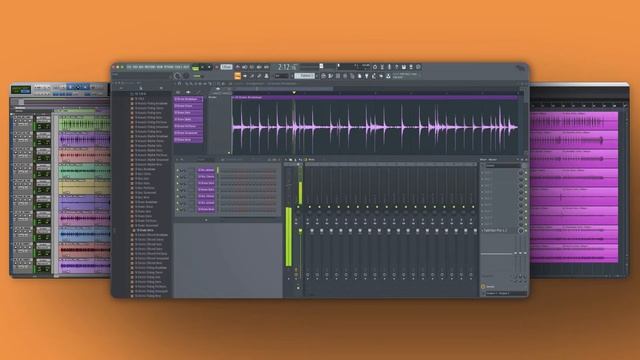640x360 pixels.
Task: Select the bottom purple channel button in Channel rack
Action: coord(206,209)
